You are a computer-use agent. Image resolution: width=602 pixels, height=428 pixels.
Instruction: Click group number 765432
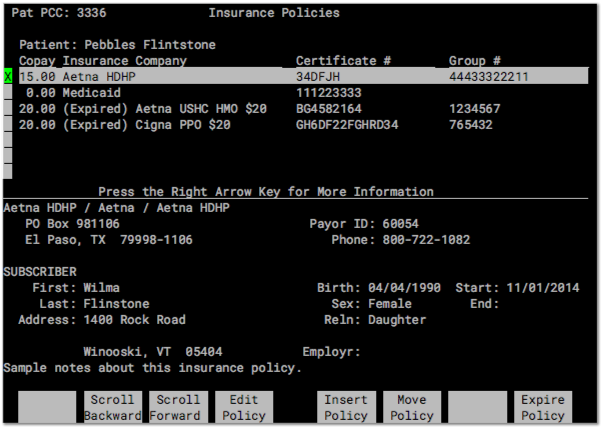tap(471, 125)
